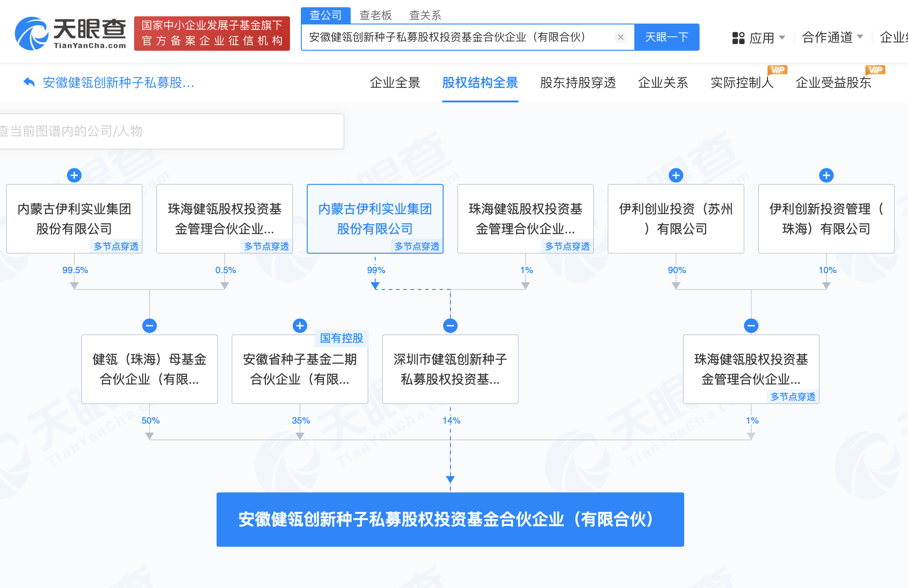The width and height of the screenshot is (908, 588).
Task: Open the 企业全景 tab
Action: [395, 82]
